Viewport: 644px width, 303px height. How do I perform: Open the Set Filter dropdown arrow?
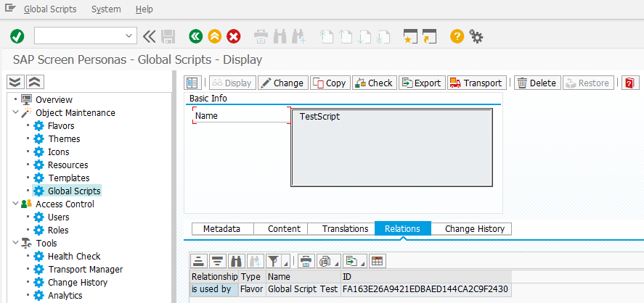tap(286, 262)
